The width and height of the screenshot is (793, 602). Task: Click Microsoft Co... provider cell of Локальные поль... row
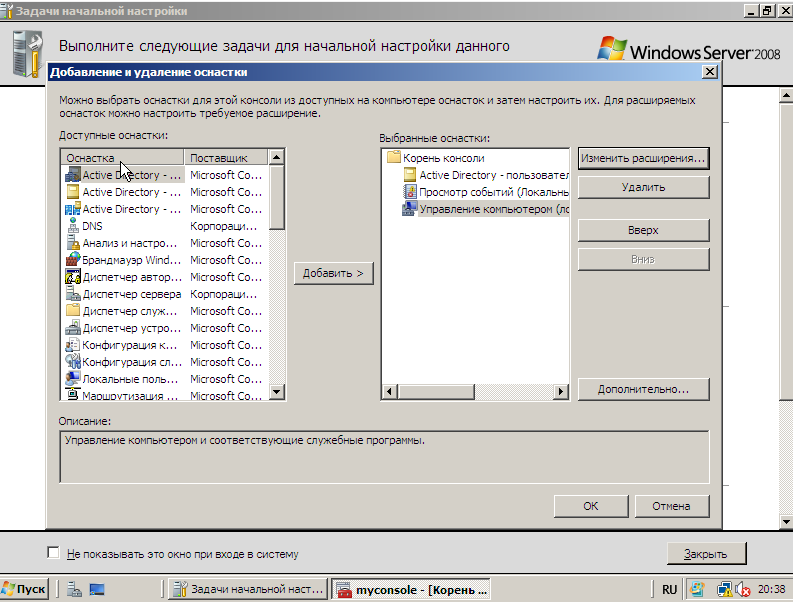(226, 379)
